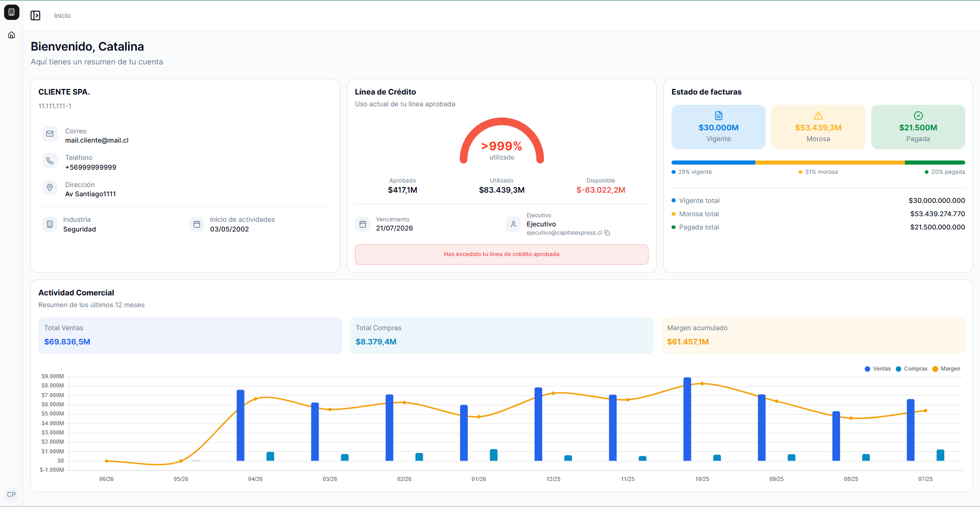This screenshot has width=980, height=507.
Task: Click the green pagada segment of invoice bar
Action: [935, 163]
